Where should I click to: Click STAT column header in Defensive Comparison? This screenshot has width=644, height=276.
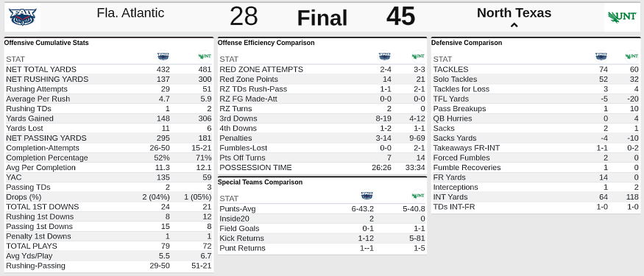point(442,59)
